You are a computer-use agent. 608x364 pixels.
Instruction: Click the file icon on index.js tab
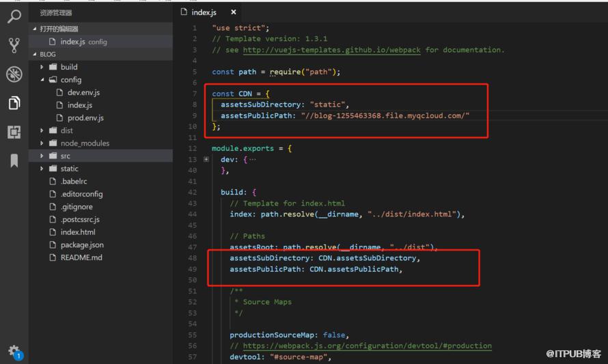click(184, 12)
